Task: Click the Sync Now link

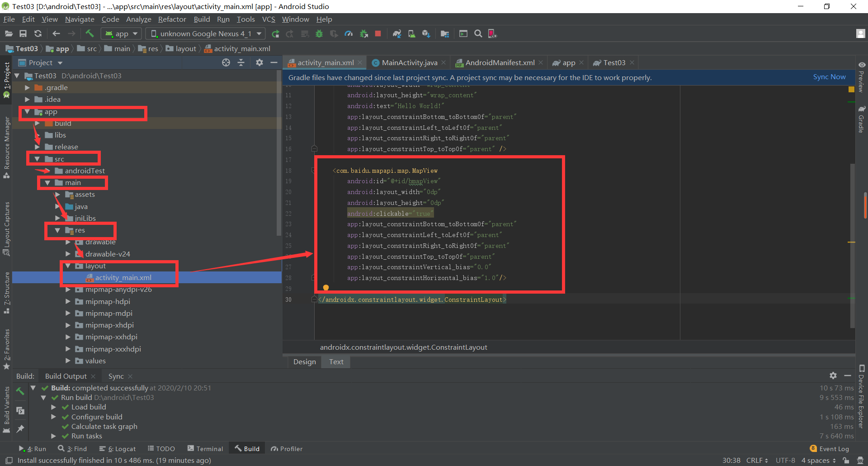Action: coord(829,77)
